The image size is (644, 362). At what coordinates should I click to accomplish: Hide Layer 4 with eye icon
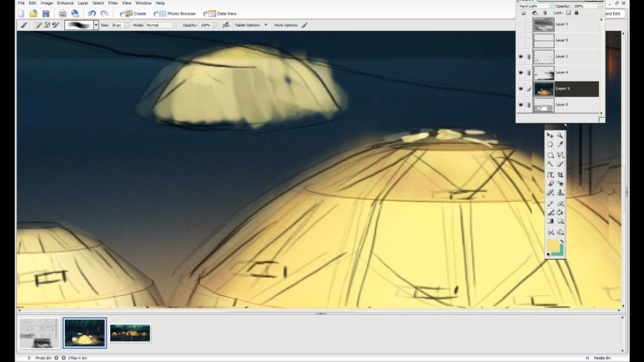521,72
